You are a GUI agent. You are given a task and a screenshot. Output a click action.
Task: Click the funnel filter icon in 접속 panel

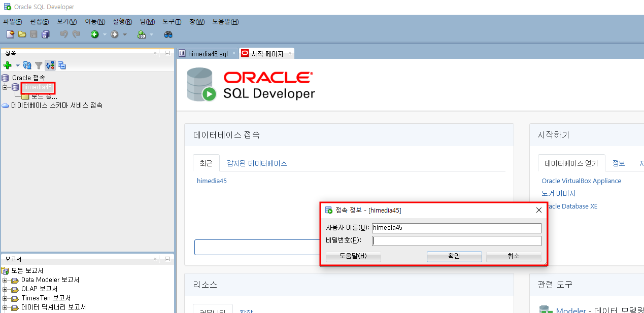[x=39, y=65]
